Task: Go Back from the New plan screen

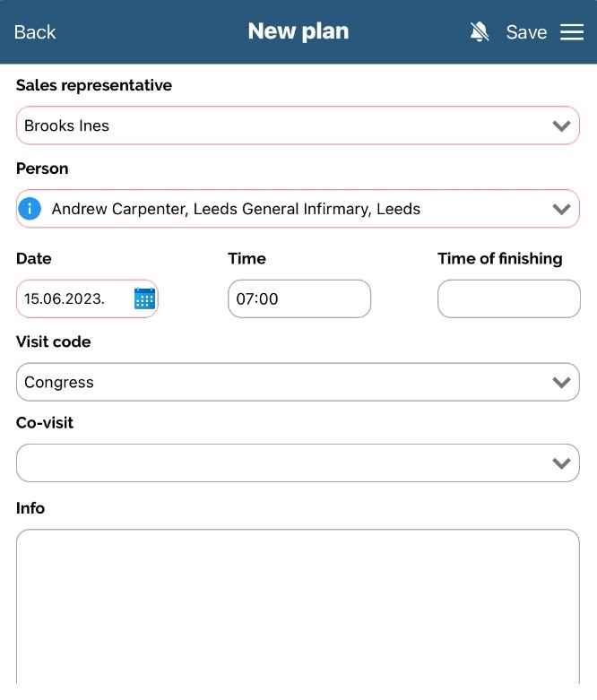Action: click(x=35, y=32)
